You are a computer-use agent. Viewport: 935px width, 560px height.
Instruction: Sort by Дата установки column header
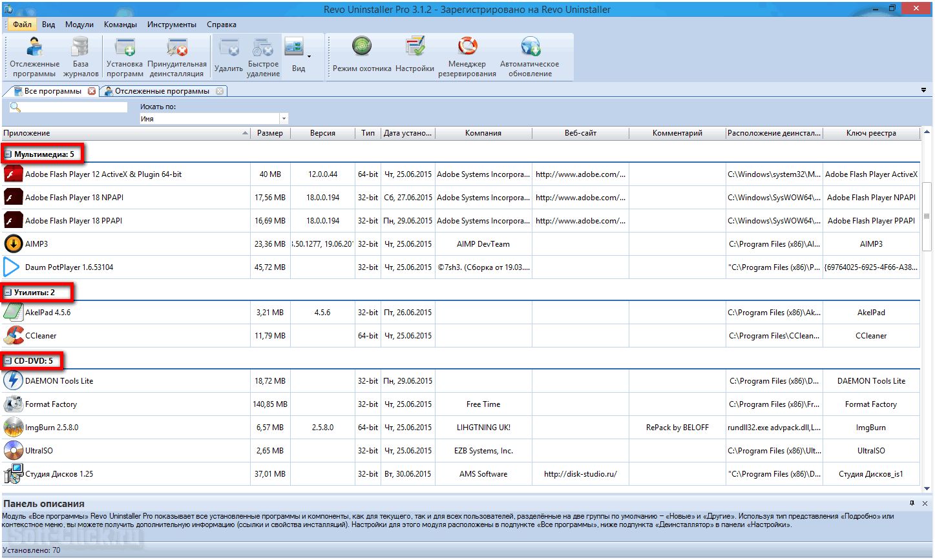click(407, 133)
